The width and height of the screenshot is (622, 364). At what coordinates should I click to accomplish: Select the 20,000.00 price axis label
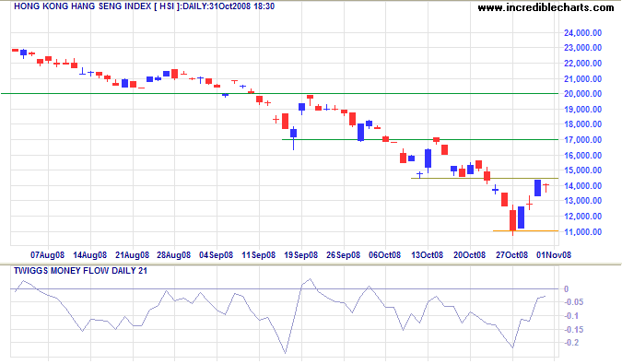[x=582, y=94]
